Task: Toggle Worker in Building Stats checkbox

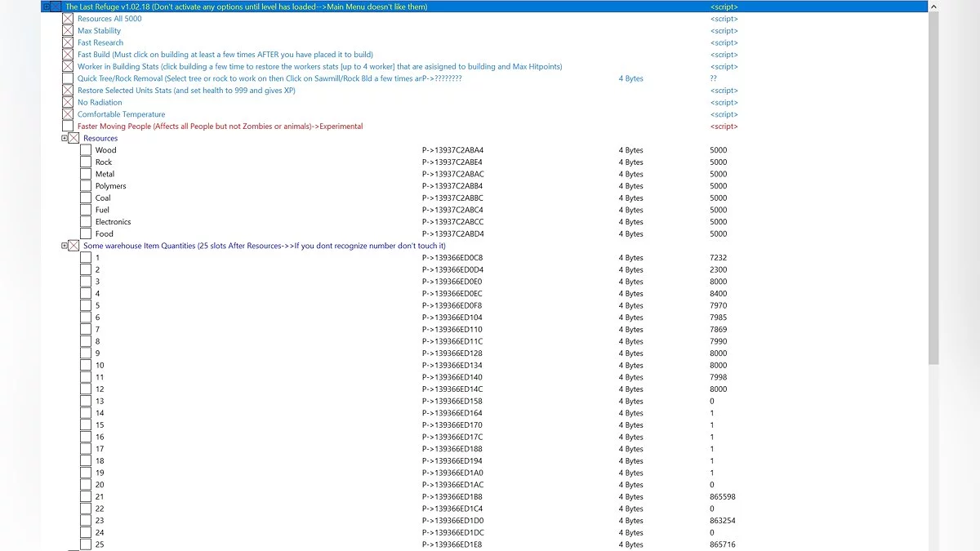Action: (x=68, y=67)
